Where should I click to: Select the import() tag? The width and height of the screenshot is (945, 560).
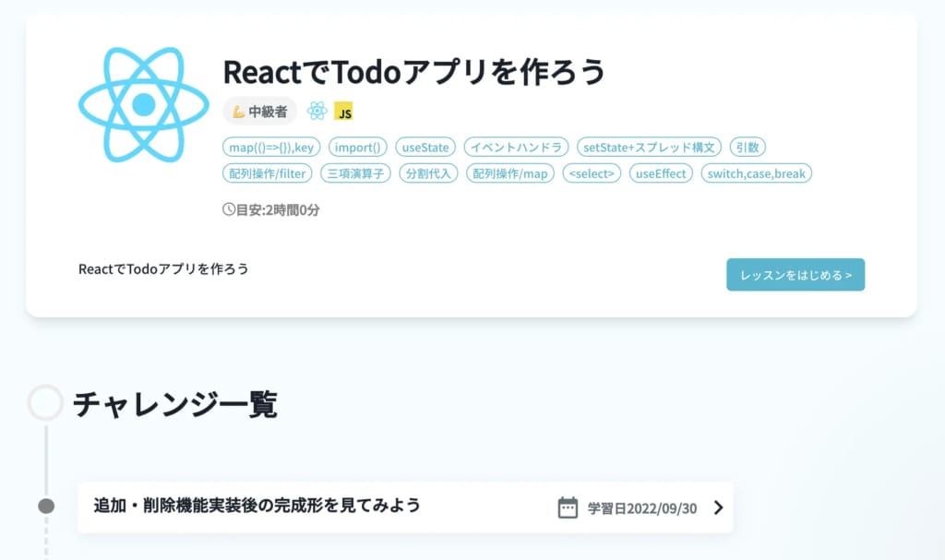(358, 147)
